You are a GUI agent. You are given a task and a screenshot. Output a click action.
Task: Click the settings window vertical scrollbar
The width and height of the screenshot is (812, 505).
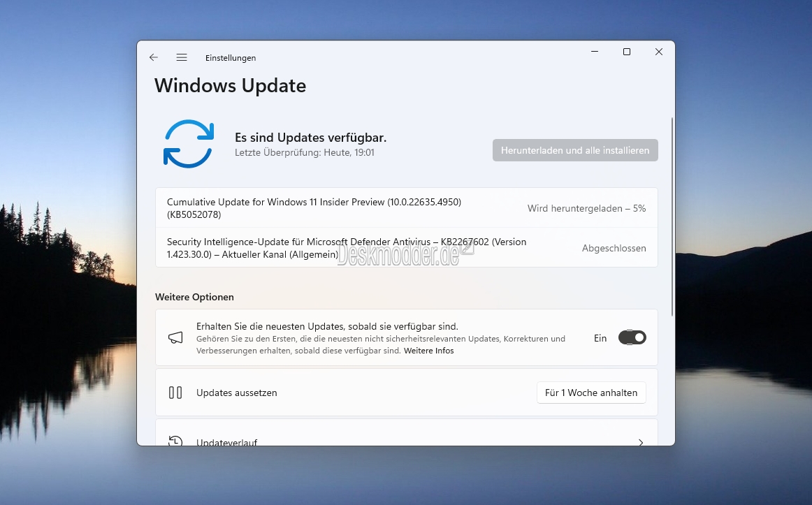672,217
